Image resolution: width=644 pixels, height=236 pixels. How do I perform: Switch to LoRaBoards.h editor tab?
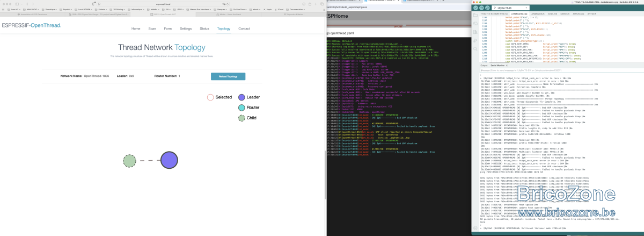pos(538,13)
